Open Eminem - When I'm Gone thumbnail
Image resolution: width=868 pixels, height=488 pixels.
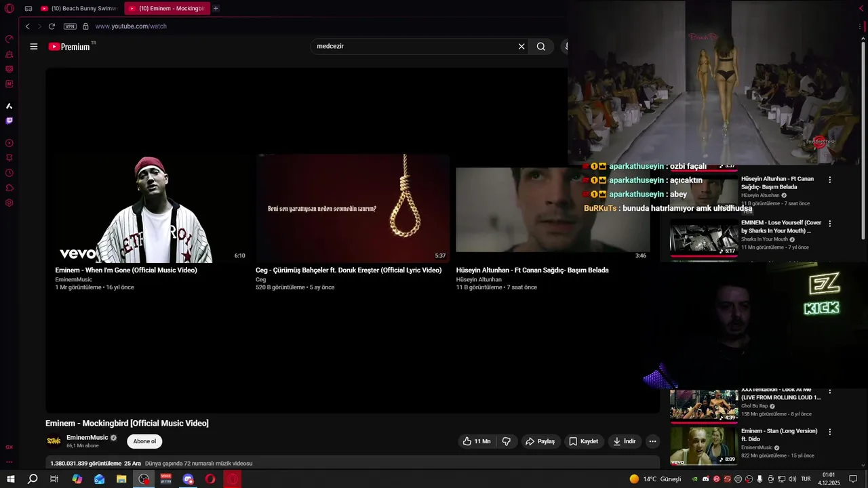point(151,209)
